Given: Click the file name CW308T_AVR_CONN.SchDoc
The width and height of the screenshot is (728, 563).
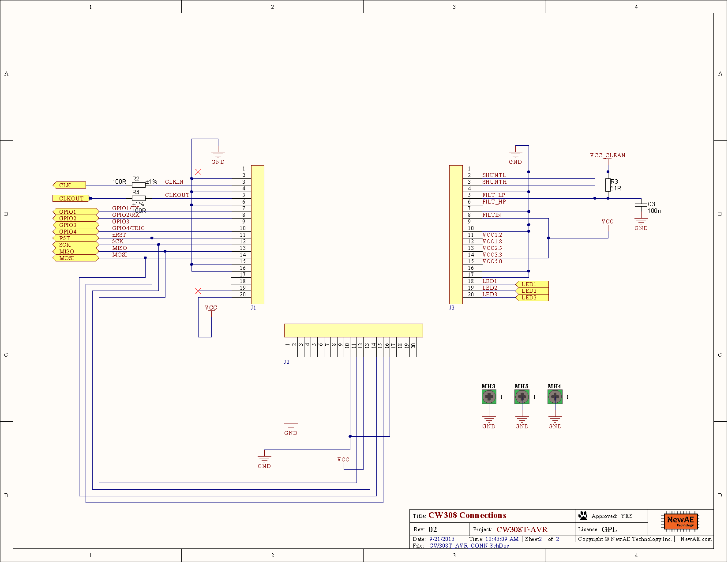Looking at the screenshot, I should [x=469, y=546].
